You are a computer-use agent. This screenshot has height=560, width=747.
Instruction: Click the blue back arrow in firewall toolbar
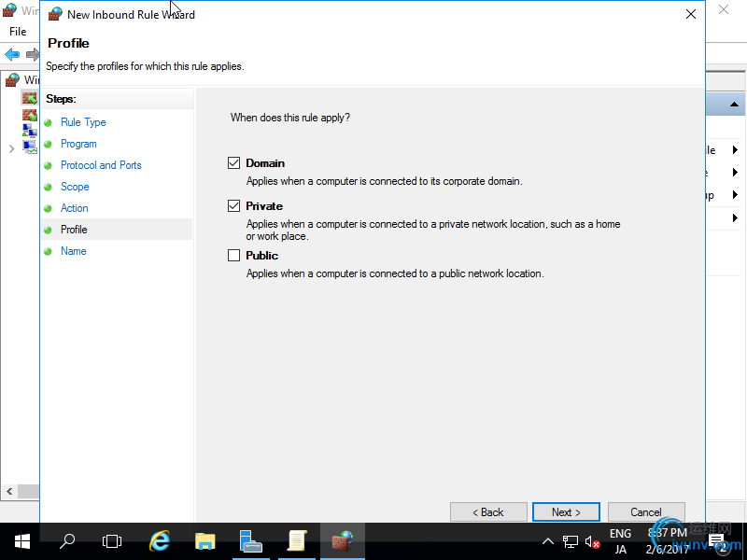click(12, 54)
